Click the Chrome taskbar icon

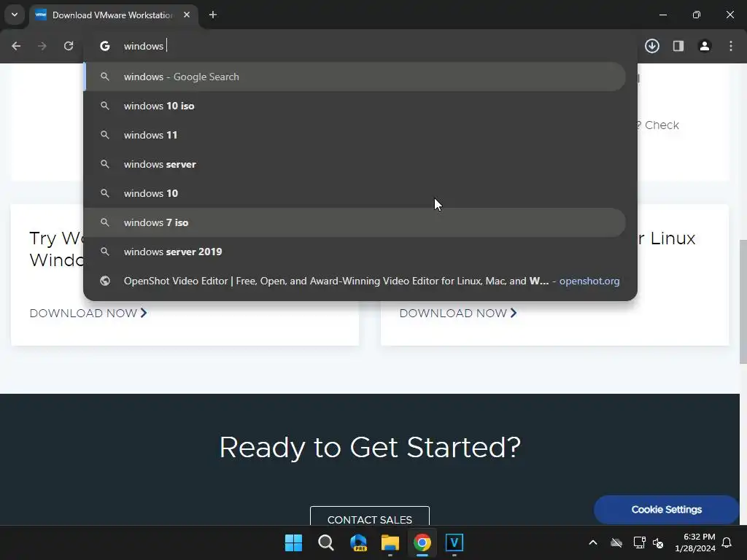coord(422,542)
